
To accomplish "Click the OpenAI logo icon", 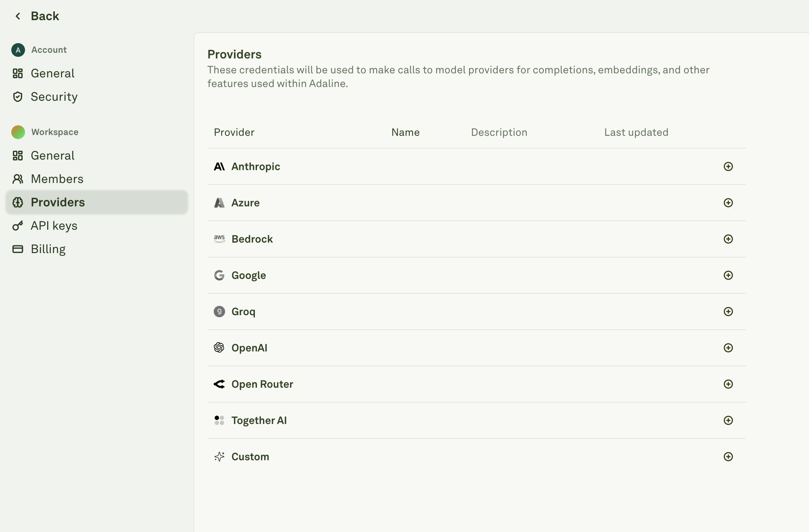I will (219, 347).
